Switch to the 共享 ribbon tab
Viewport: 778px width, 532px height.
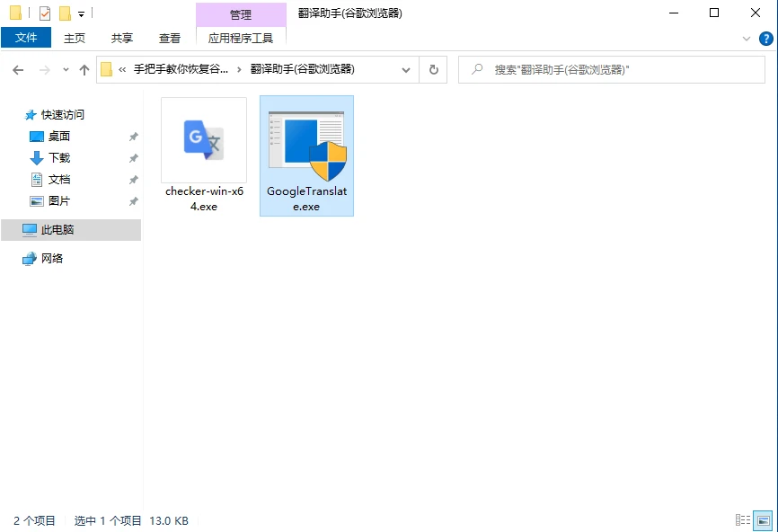[x=122, y=39]
